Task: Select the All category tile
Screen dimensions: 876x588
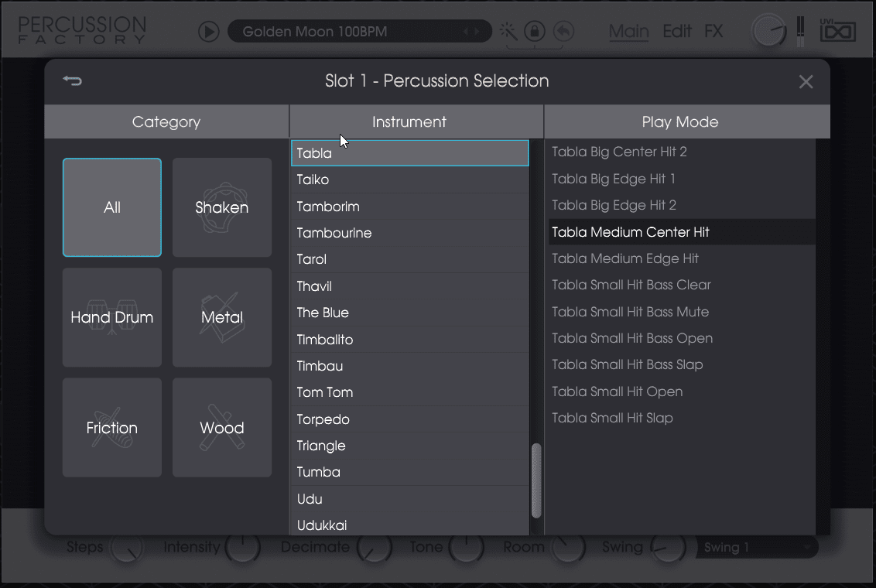Action: (112, 207)
